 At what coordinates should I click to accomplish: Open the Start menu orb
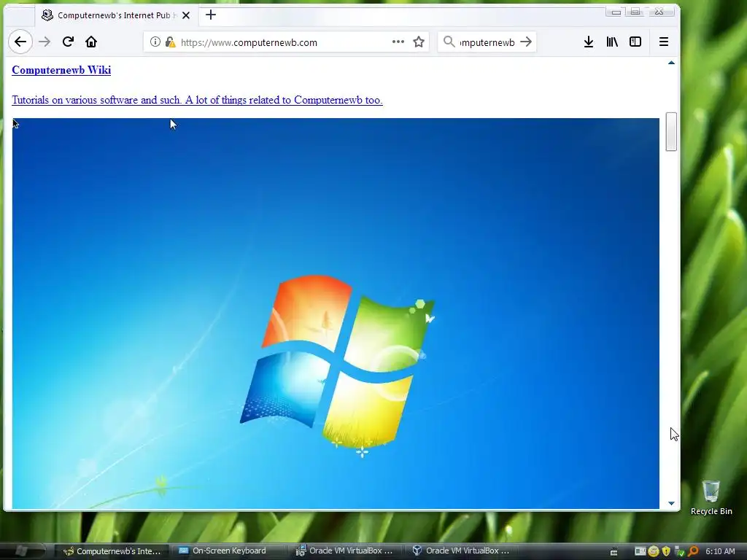(x=22, y=551)
